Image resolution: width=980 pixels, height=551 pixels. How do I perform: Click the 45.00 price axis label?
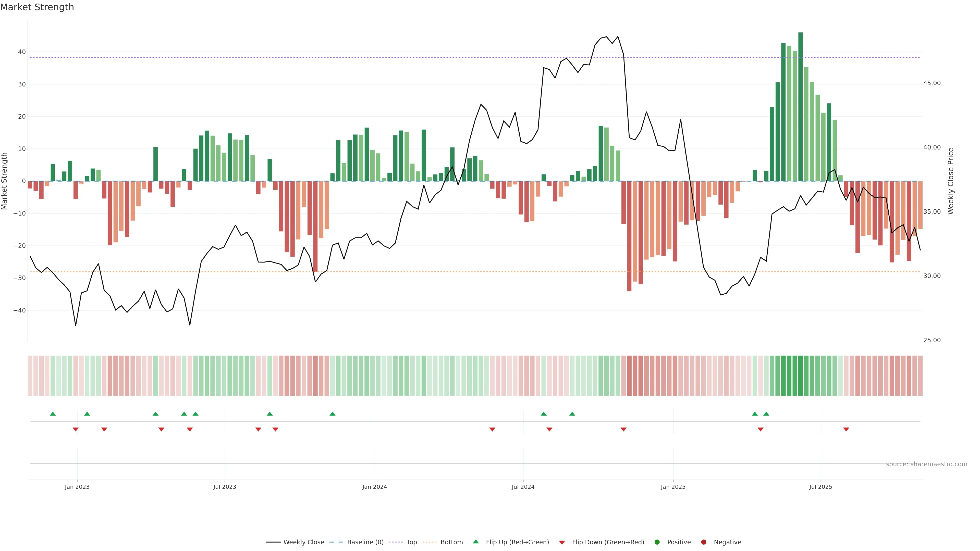[932, 83]
